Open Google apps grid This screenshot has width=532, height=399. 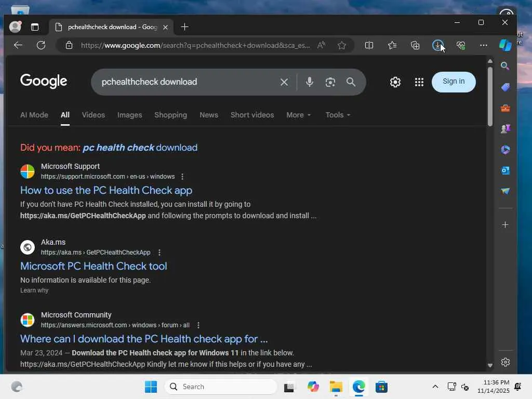point(419,82)
